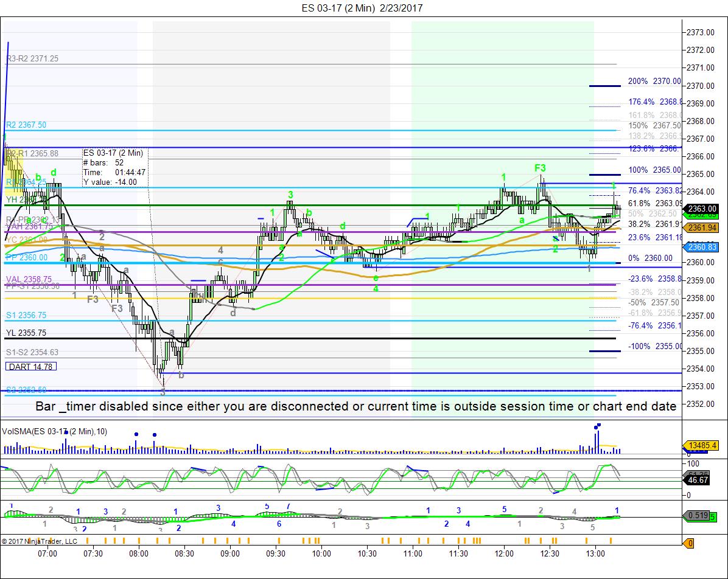The image size is (728, 579).
Task: Click the orange 2361.94 price marker
Action: [701, 228]
